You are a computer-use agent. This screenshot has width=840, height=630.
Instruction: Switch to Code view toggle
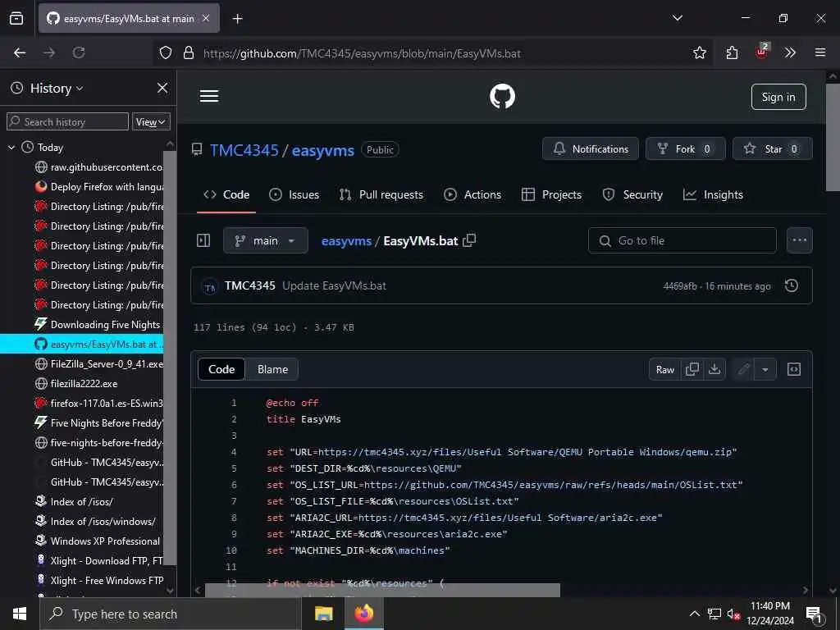pos(221,370)
